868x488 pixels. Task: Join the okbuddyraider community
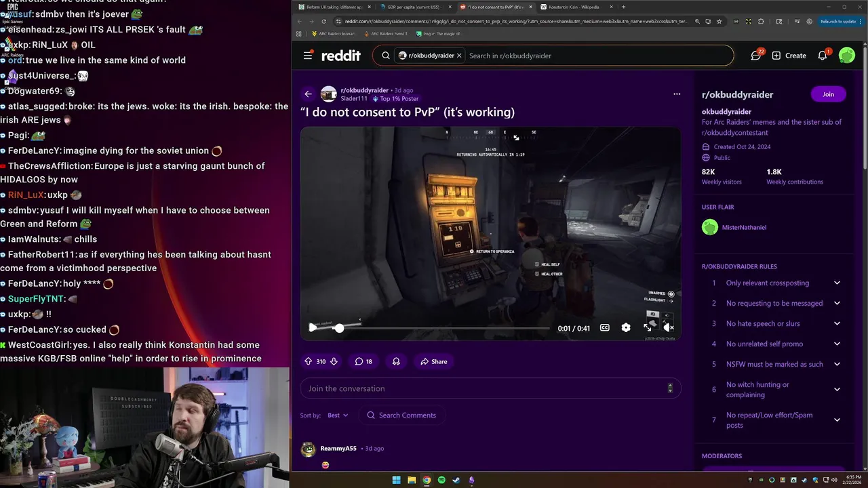tap(828, 94)
